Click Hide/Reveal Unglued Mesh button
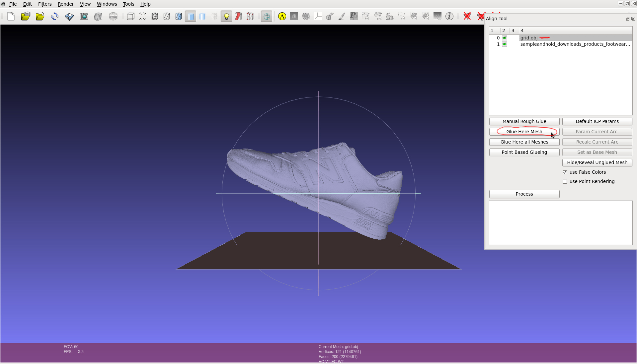This screenshot has height=364, width=637. 597,162
